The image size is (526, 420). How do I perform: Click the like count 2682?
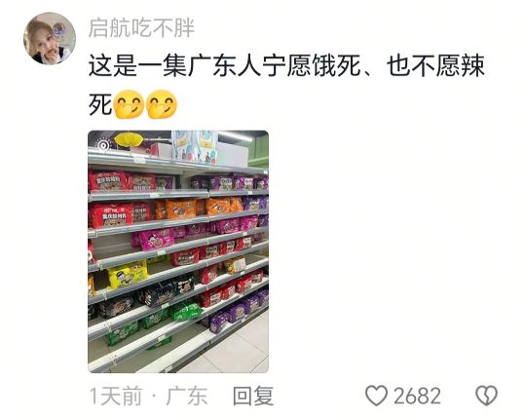click(417, 396)
